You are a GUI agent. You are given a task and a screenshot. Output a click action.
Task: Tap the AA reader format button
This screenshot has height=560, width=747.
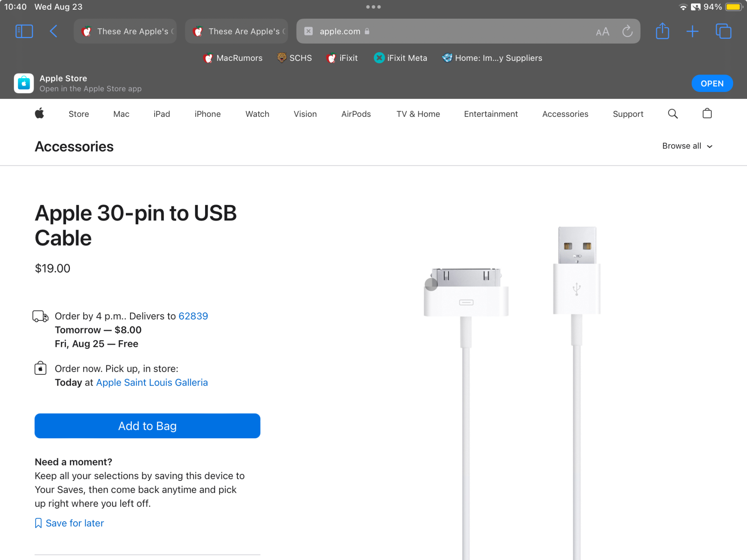[602, 32]
